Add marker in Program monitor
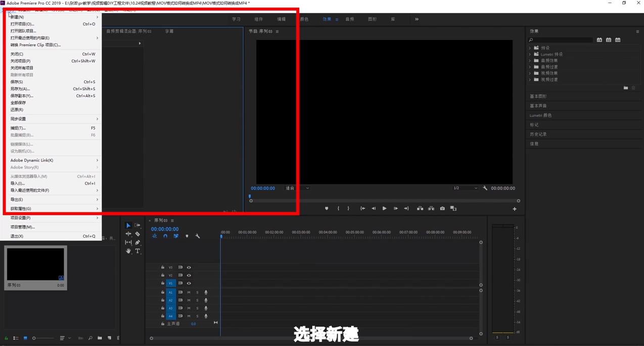The width and height of the screenshot is (644, 346). click(327, 208)
